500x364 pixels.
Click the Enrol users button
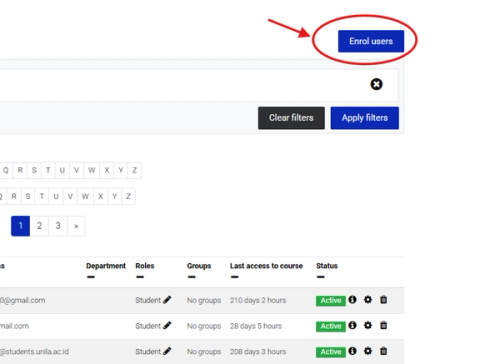tap(371, 41)
